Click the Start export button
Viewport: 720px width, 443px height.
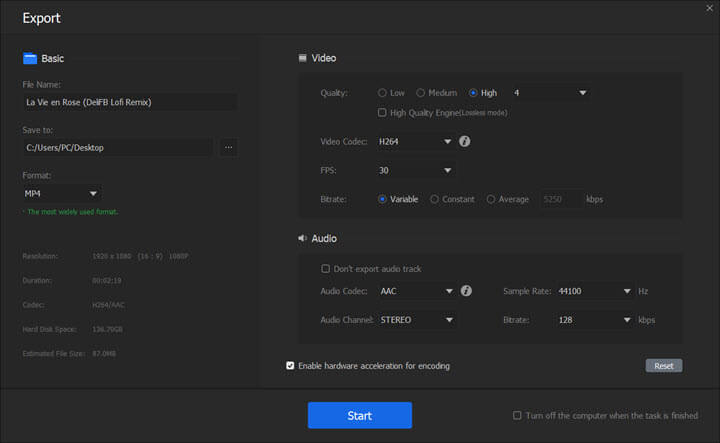(359, 415)
